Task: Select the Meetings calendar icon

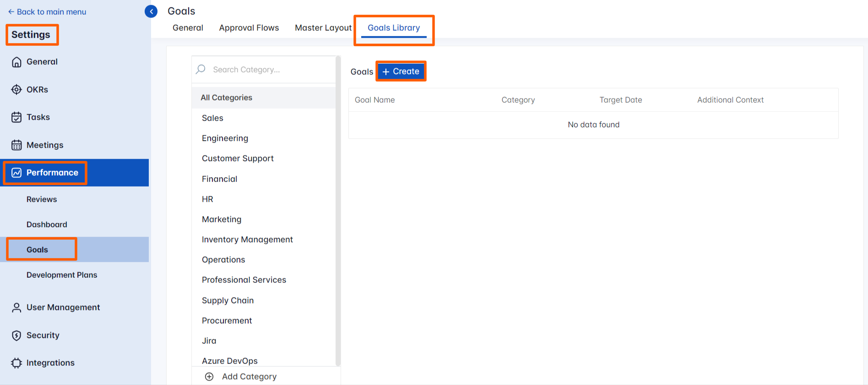Action: click(x=16, y=145)
